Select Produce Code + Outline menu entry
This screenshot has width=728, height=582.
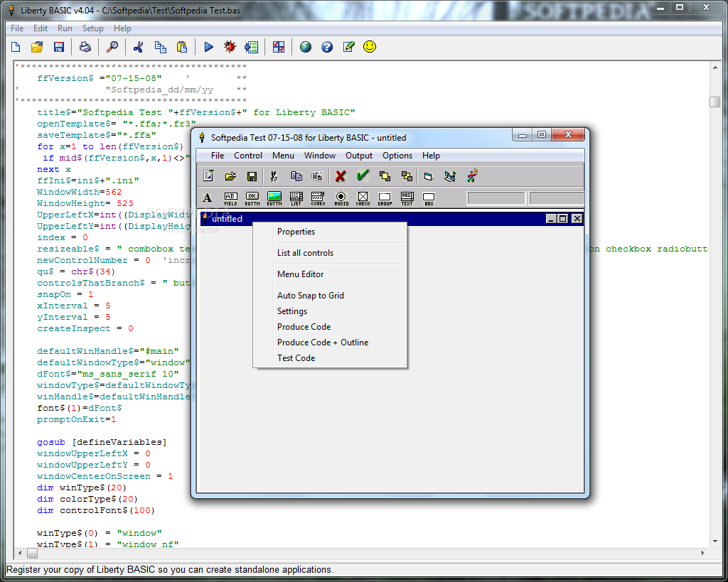322,343
